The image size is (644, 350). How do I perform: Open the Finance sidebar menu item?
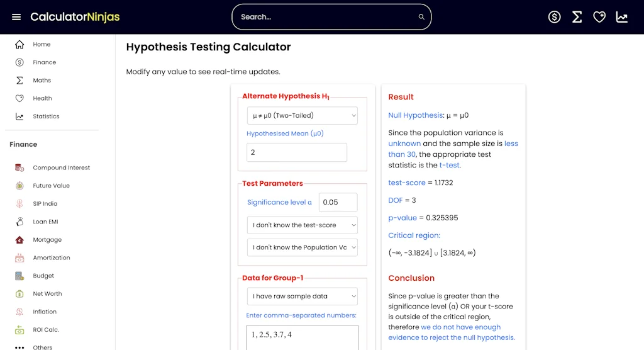coord(45,62)
